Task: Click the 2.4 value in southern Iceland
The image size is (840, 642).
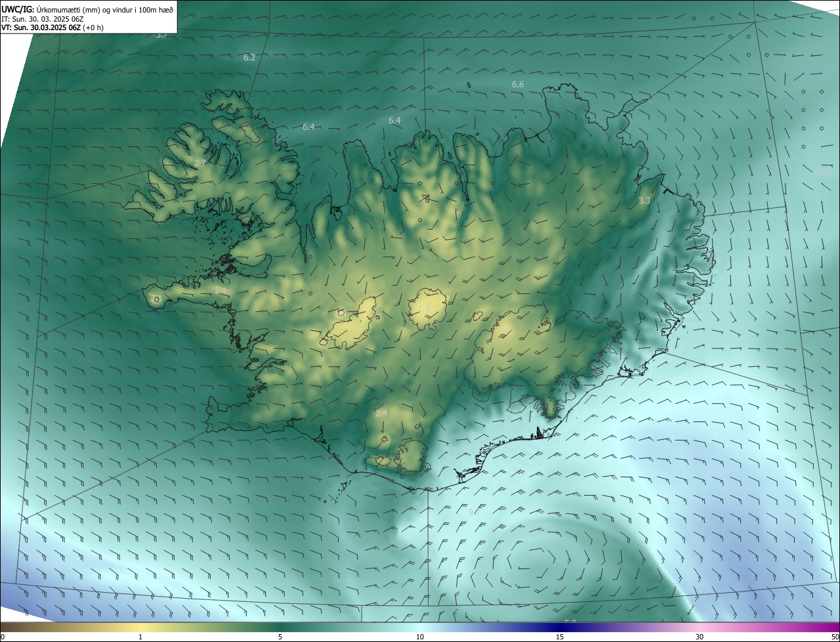Action: click(381, 414)
